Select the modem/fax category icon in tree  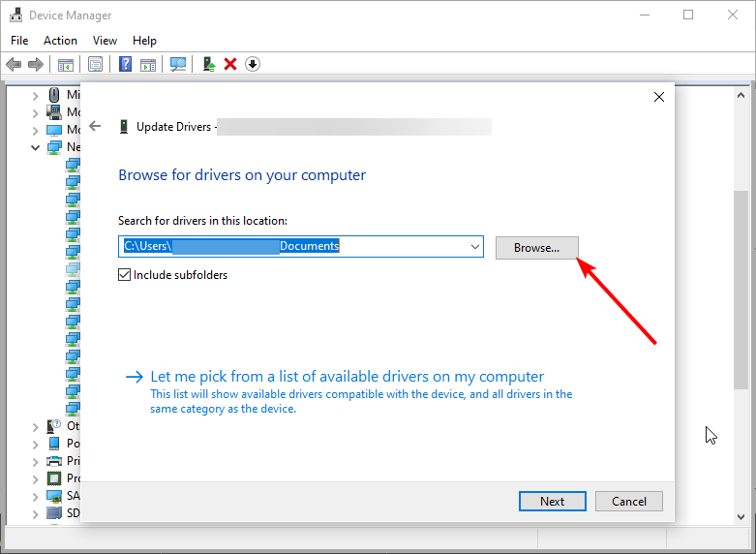coord(54,112)
